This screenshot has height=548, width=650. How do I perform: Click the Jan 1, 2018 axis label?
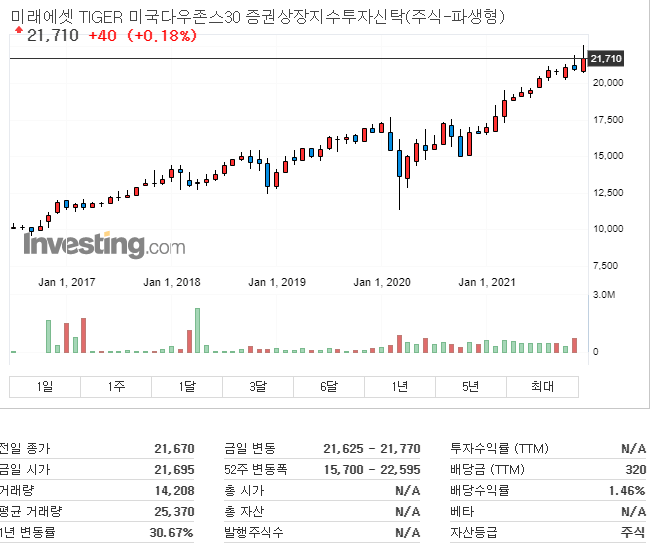[172, 282]
